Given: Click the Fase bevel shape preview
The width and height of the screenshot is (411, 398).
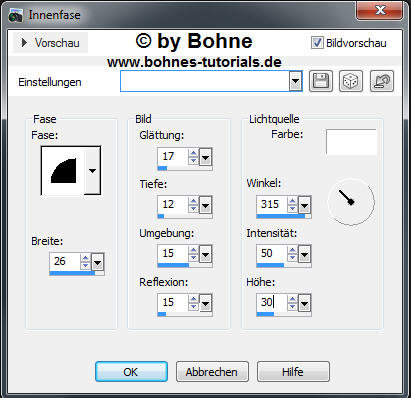Looking at the screenshot, I should point(63,171).
